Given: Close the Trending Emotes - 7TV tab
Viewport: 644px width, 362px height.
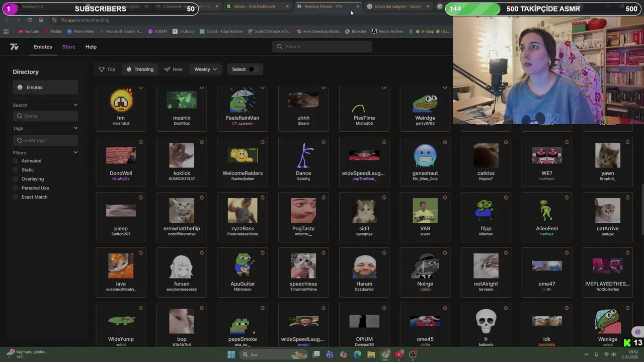Looking at the screenshot, I should coord(358,7).
